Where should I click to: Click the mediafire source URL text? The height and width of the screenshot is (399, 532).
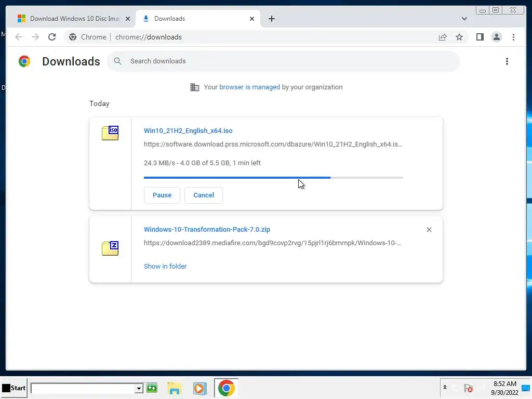pyautogui.click(x=272, y=243)
